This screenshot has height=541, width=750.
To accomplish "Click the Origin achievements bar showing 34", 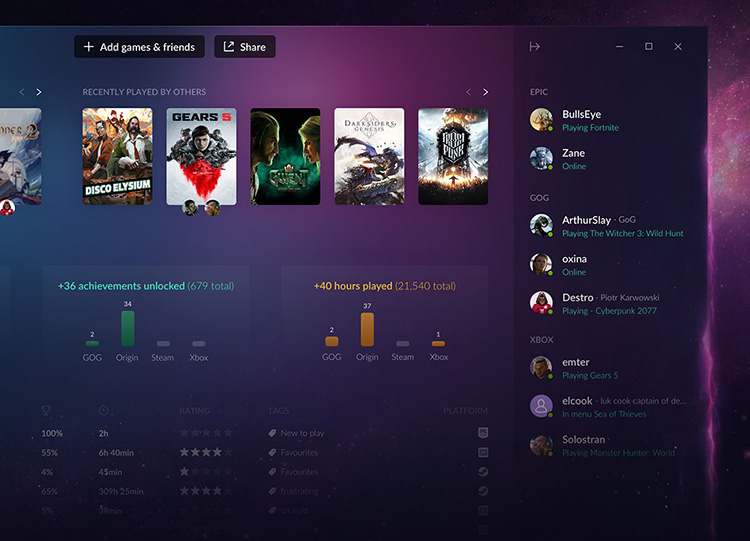I will pos(128,328).
